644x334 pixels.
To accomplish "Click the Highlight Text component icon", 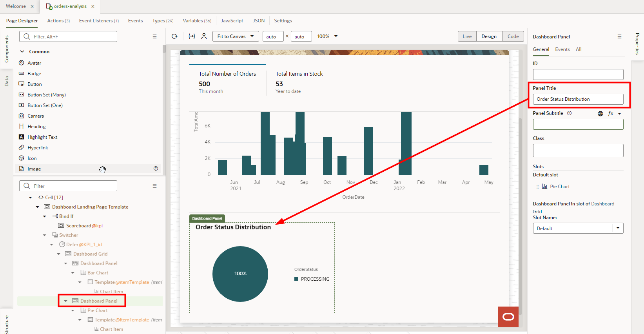I will pyautogui.click(x=22, y=137).
